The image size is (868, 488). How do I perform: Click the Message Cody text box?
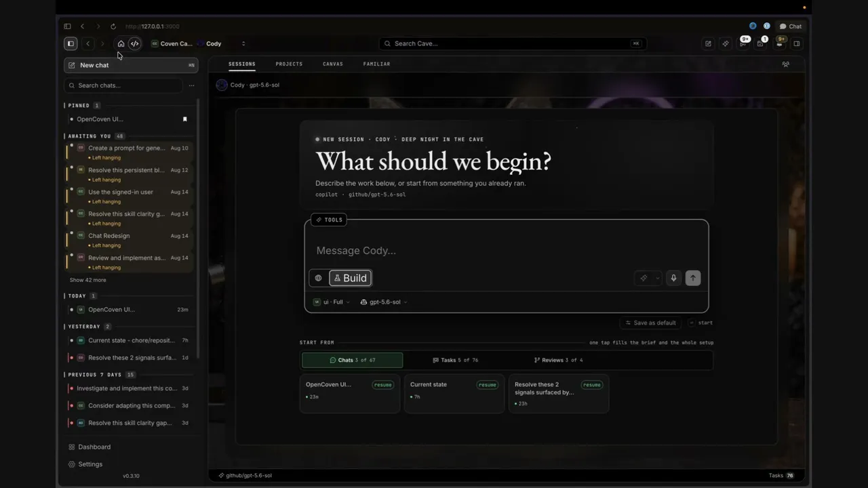(x=507, y=251)
